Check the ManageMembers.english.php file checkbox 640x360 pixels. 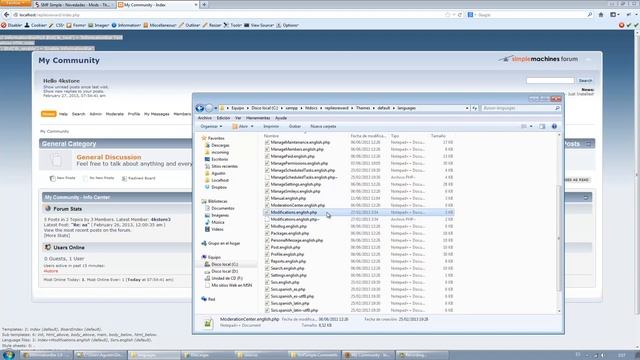(267, 149)
